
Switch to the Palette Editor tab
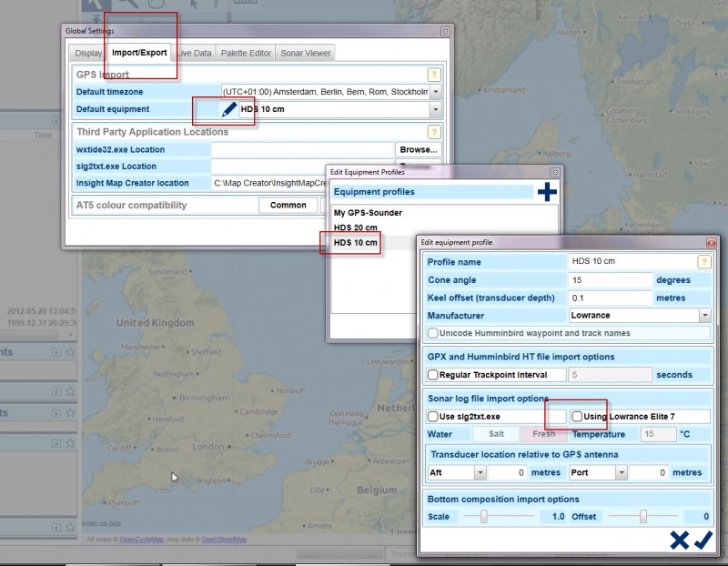pyautogui.click(x=246, y=54)
